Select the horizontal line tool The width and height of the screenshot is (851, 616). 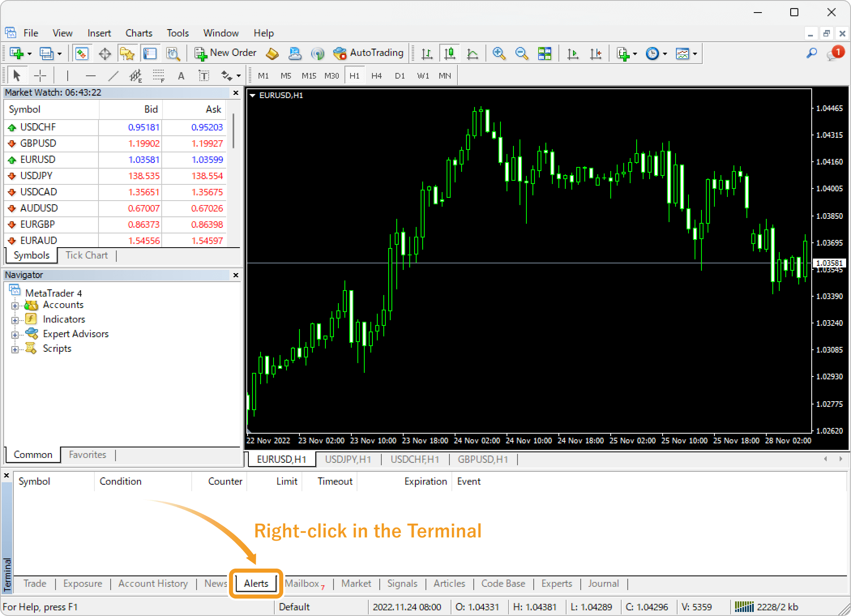tap(91, 75)
